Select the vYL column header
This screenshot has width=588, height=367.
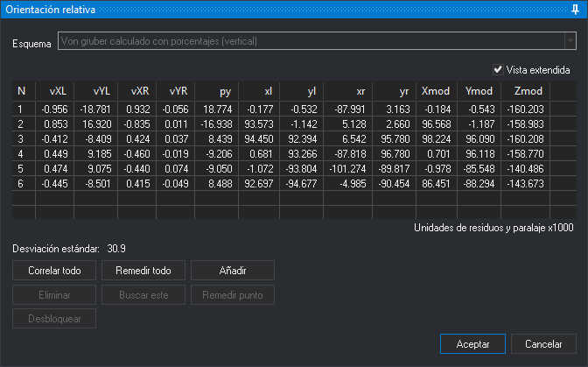coord(96,91)
